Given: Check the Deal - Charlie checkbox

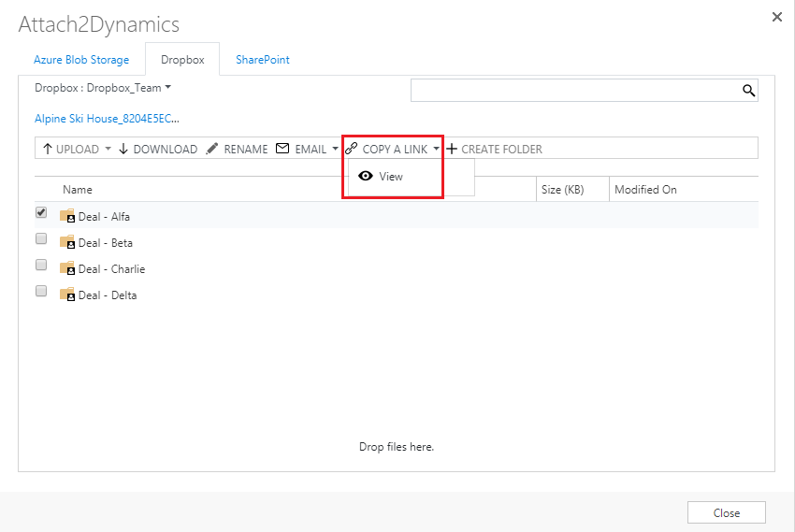Looking at the screenshot, I should (41, 265).
